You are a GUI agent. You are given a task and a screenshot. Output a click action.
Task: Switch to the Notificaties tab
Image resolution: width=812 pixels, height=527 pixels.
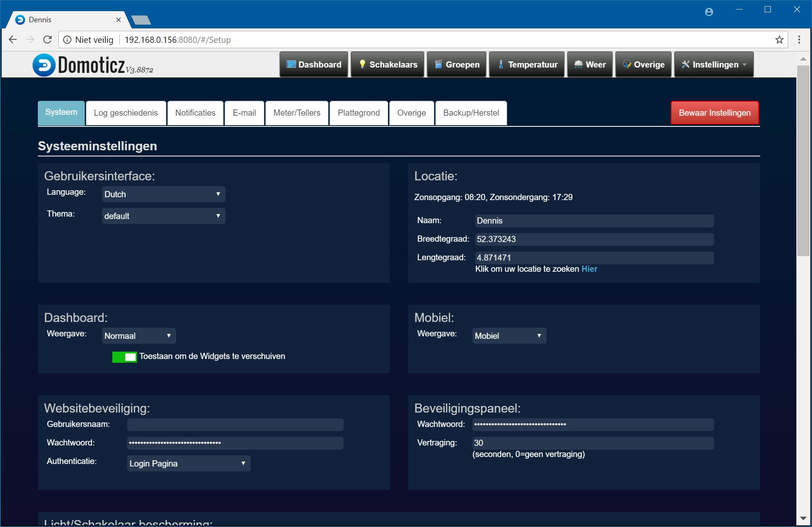pos(195,113)
